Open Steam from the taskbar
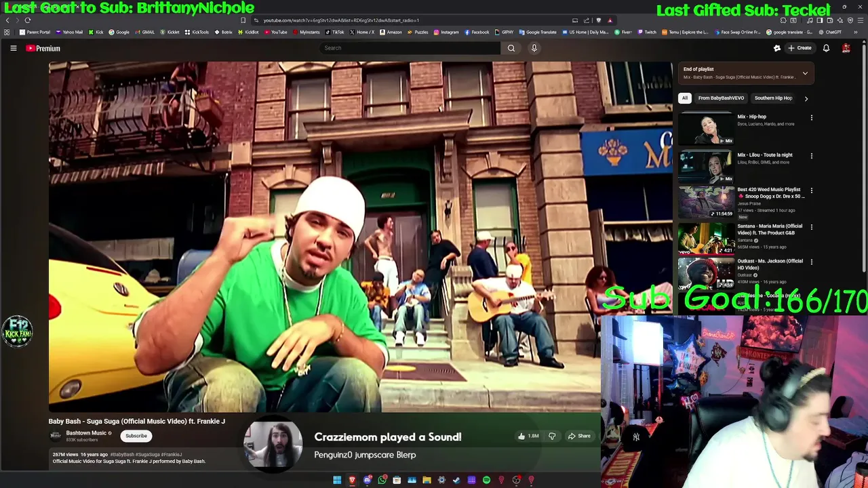 click(x=456, y=480)
